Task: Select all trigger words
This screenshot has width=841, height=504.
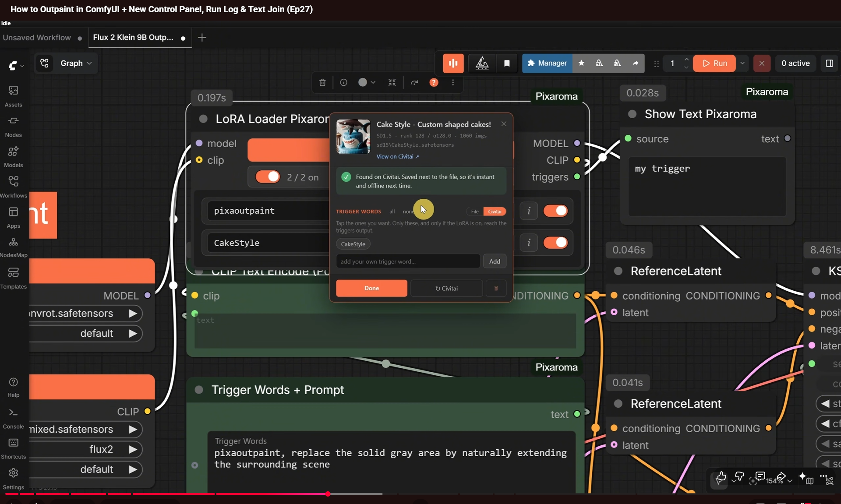Action: (392, 211)
